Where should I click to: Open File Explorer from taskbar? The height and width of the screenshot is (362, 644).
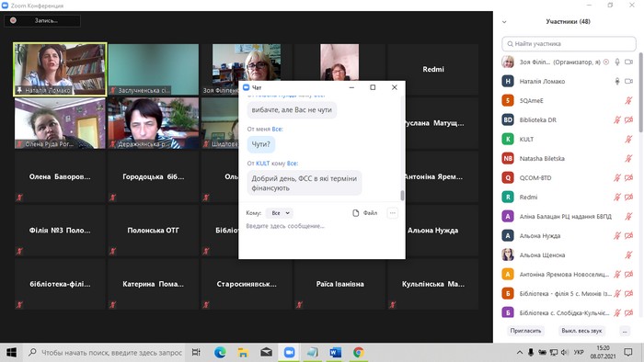[x=243, y=353]
